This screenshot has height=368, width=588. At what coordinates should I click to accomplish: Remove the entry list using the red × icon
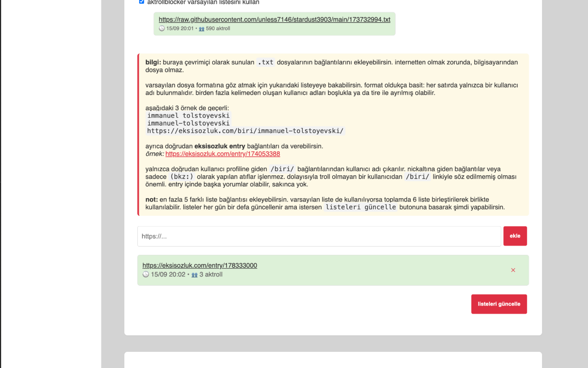(513, 270)
